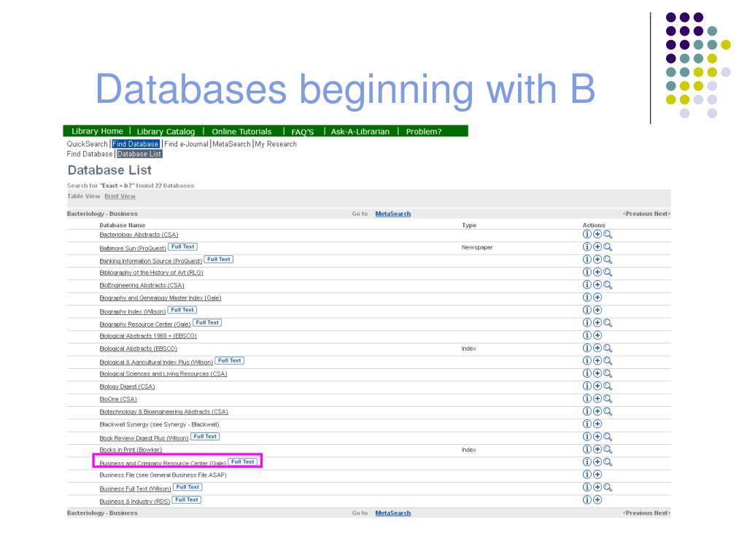Click Find Database sub-navigation text
747x560 pixels.
click(x=90, y=154)
